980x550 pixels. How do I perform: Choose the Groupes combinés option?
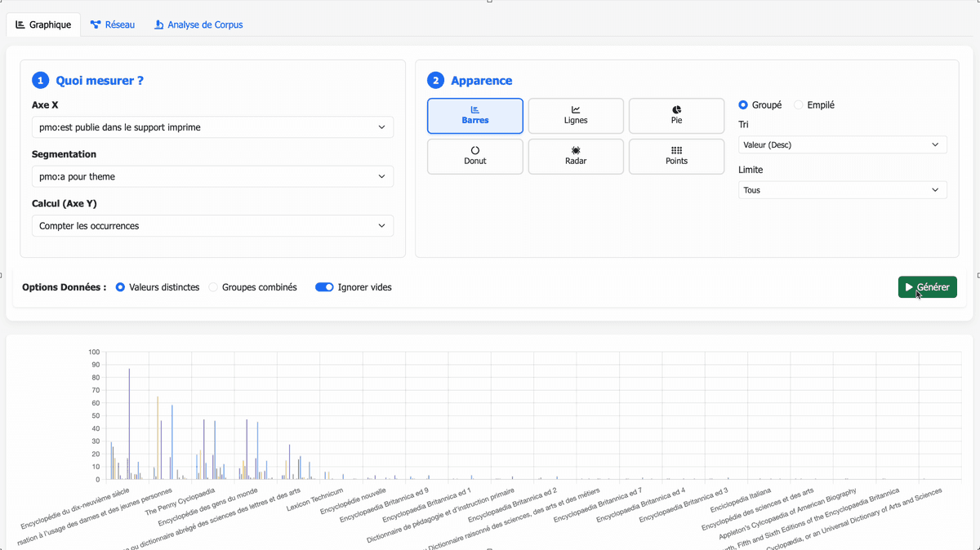(214, 287)
